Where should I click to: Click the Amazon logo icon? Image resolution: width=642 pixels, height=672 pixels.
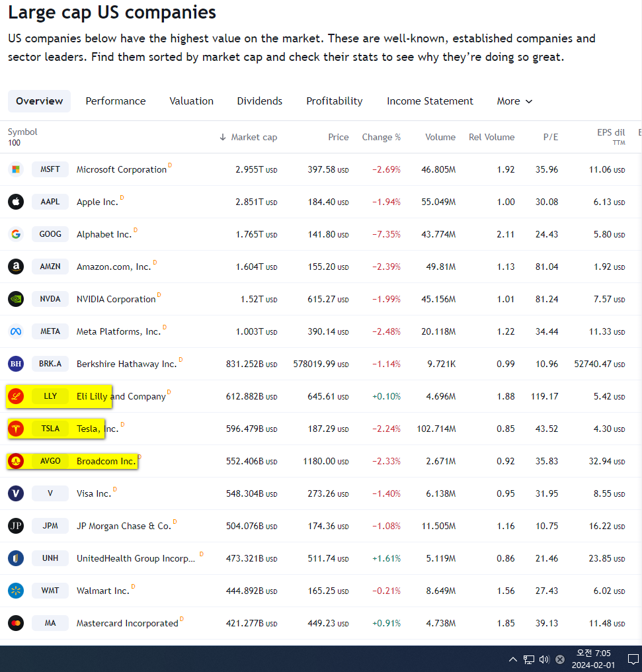pos(16,267)
